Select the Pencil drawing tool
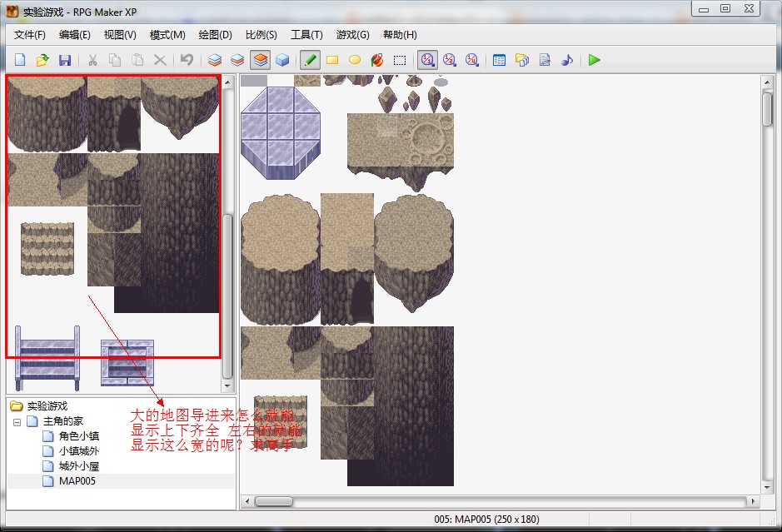782x532 pixels. point(310,60)
